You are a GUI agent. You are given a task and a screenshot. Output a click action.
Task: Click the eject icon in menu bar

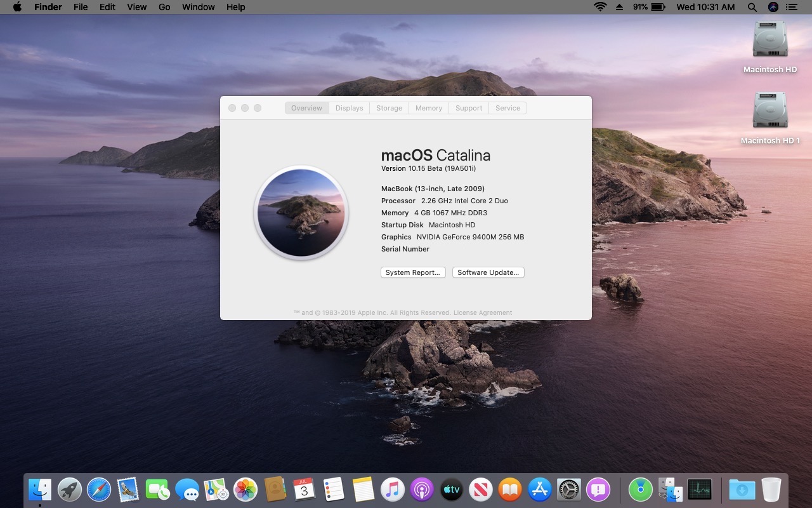point(620,7)
